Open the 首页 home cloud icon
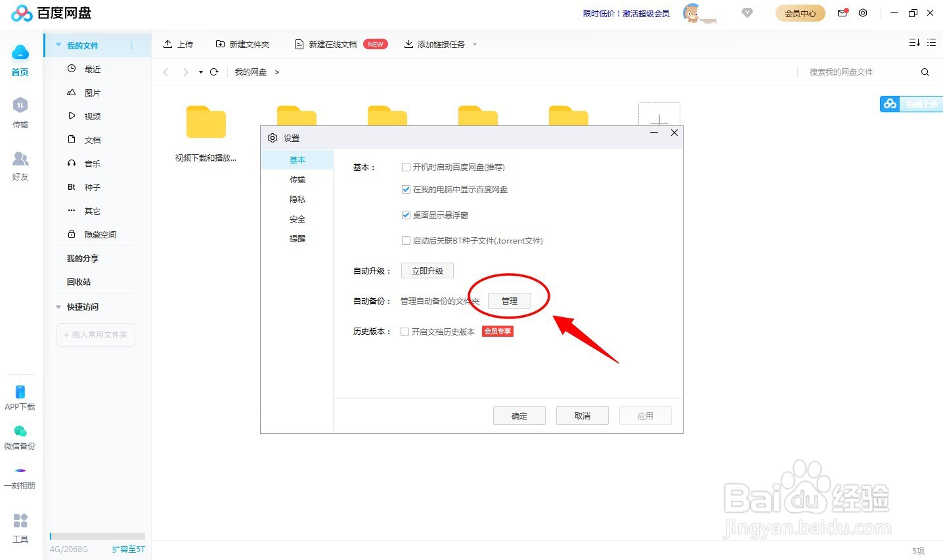The width and height of the screenshot is (943, 560). coord(20,53)
